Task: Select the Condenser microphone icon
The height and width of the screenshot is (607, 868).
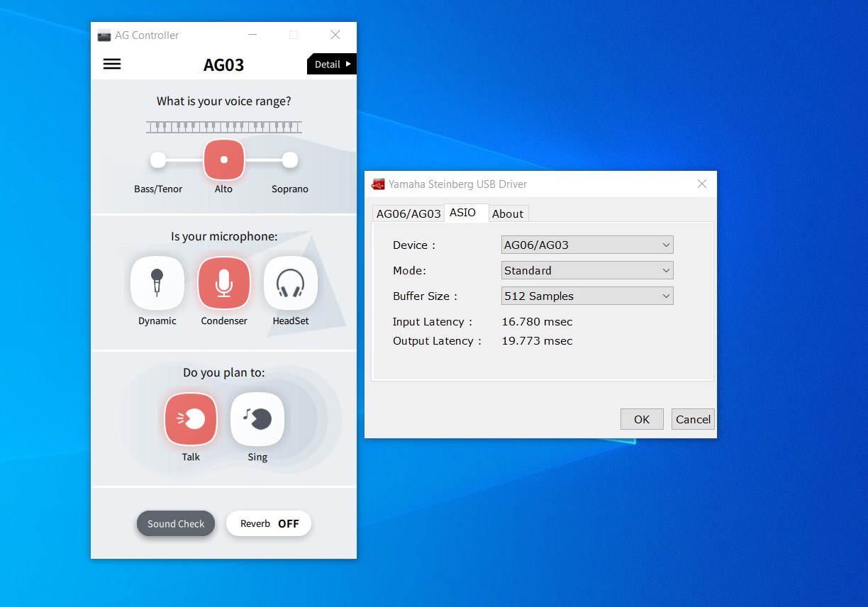Action: pos(224,283)
